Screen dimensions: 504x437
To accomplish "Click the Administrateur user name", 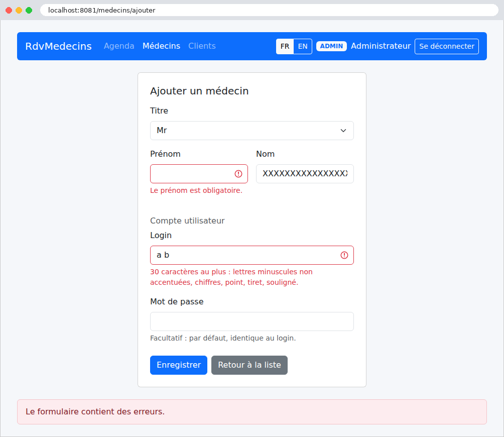I will pos(381,46).
